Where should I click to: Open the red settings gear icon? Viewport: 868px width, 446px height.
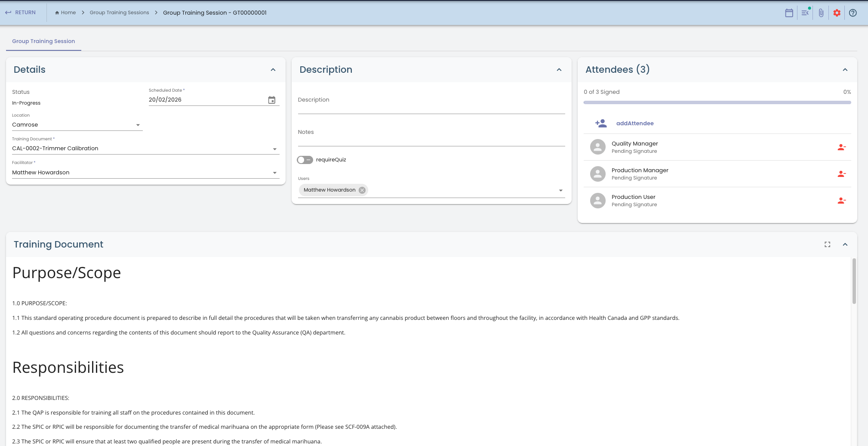837,13
